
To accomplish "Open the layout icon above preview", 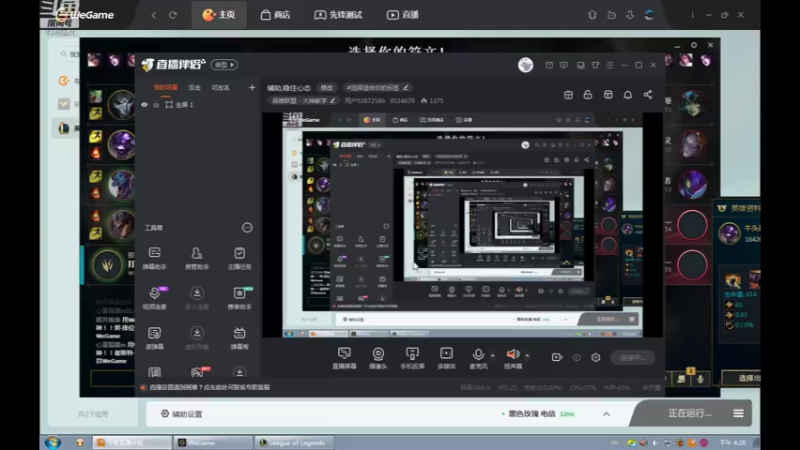I will (608, 95).
